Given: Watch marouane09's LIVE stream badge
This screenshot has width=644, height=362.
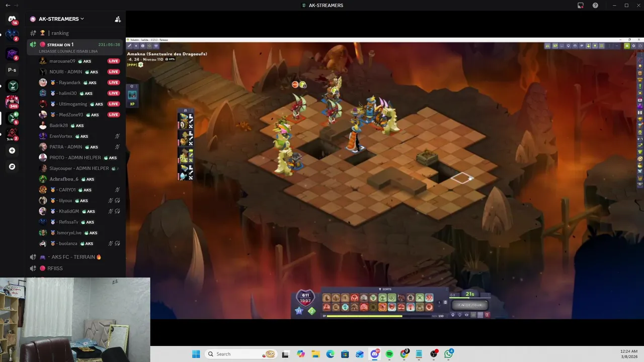Looking at the screenshot, I should click(x=114, y=61).
